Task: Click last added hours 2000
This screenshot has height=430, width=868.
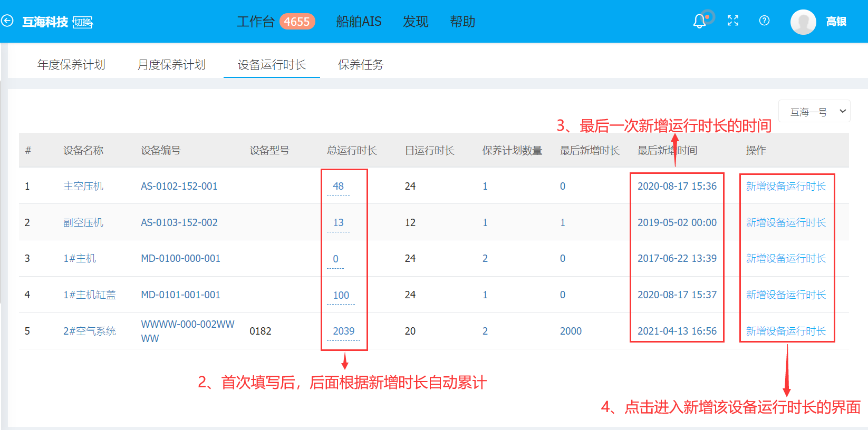Action: [571, 331]
